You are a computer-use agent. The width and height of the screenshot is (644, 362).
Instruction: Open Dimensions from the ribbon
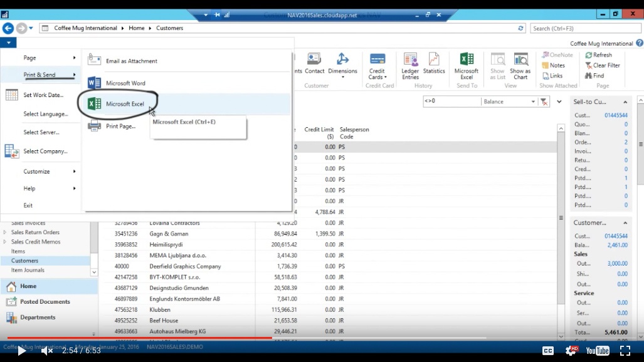342,65
